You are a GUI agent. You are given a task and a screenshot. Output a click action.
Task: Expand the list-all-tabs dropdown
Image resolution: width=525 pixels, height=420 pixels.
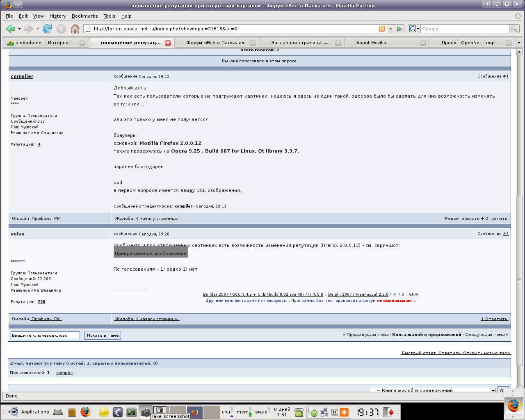(519, 43)
